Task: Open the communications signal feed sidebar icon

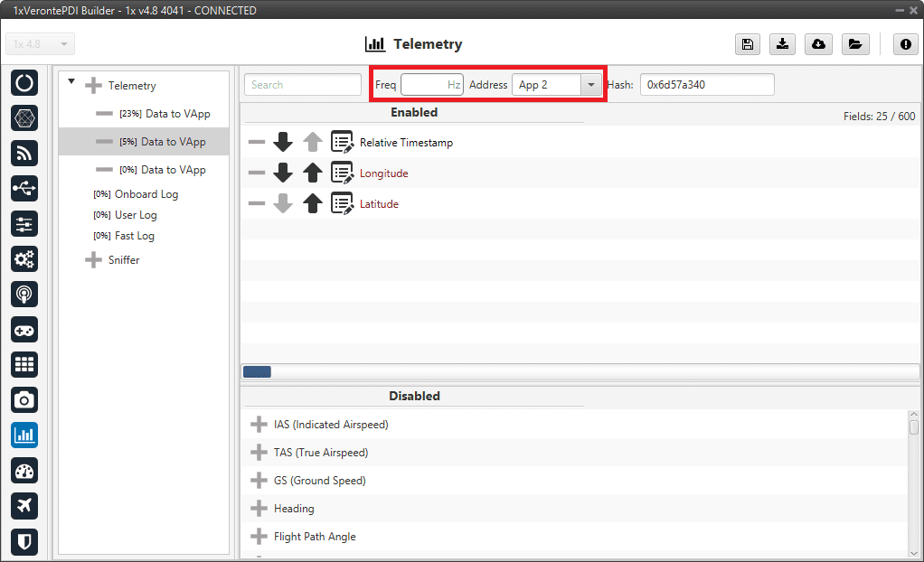Action: (24, 154)
